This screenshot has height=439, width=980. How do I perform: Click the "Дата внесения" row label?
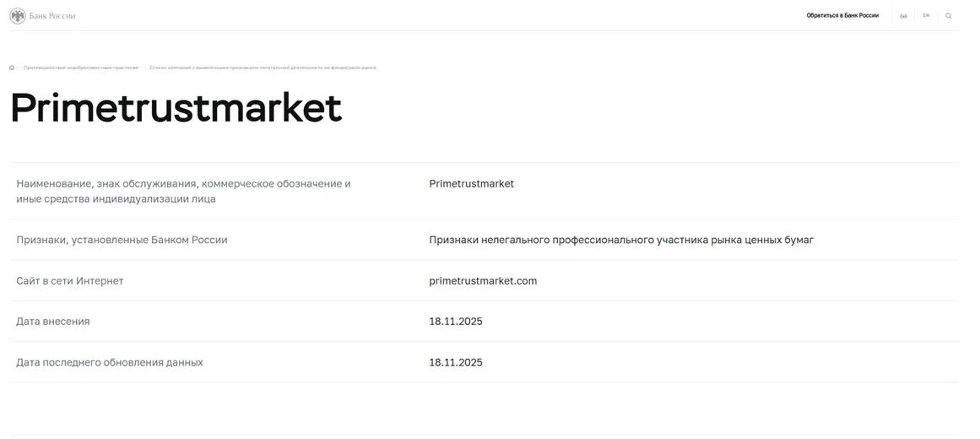point(53,322)
